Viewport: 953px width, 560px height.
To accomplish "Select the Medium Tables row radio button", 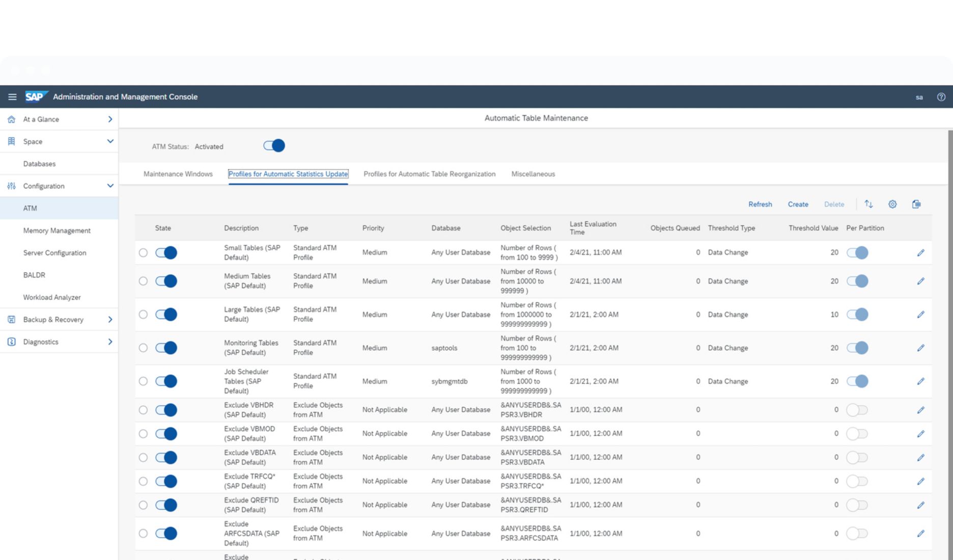I will (x=143, y=281).
